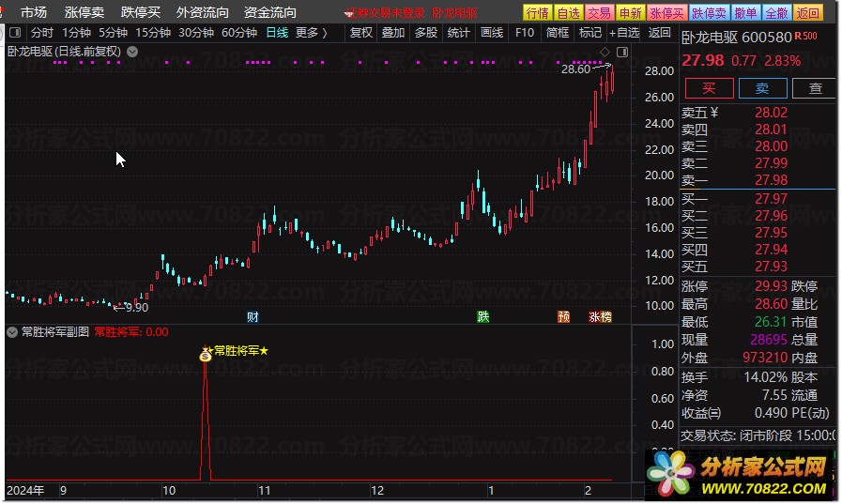
Task: Click the yellow 撤单 button
Action: point(745,13)
